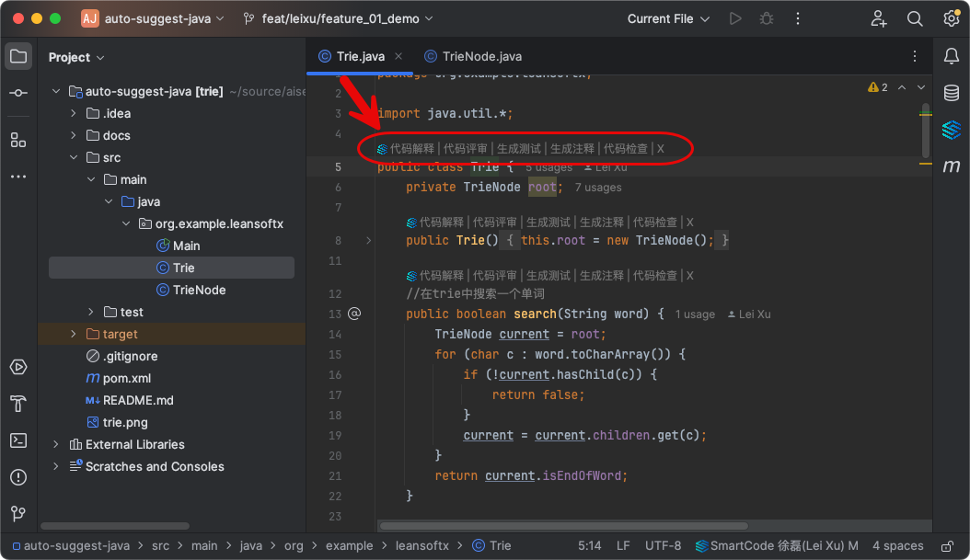Click 7 usages hint for root
This screenshot has height=560, width=970.
[598, 188]
